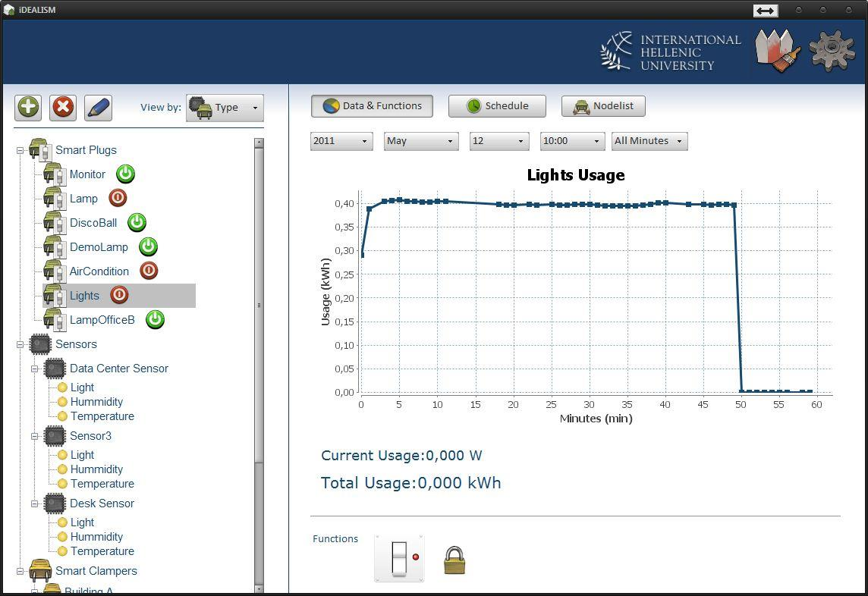
Task: Toggle the Lights red power button
Action: pyautogui.click(x=119, y=295)
